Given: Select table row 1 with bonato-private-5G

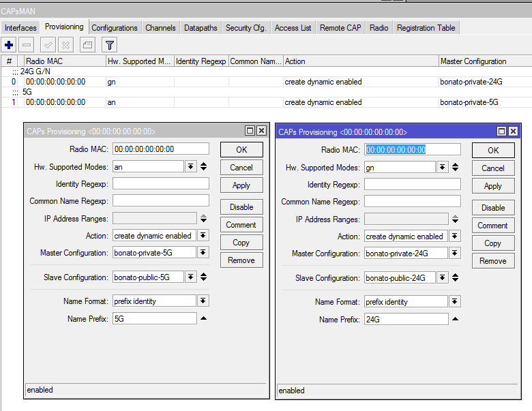Looking at the screenshot, I should (x=266, y=102).
